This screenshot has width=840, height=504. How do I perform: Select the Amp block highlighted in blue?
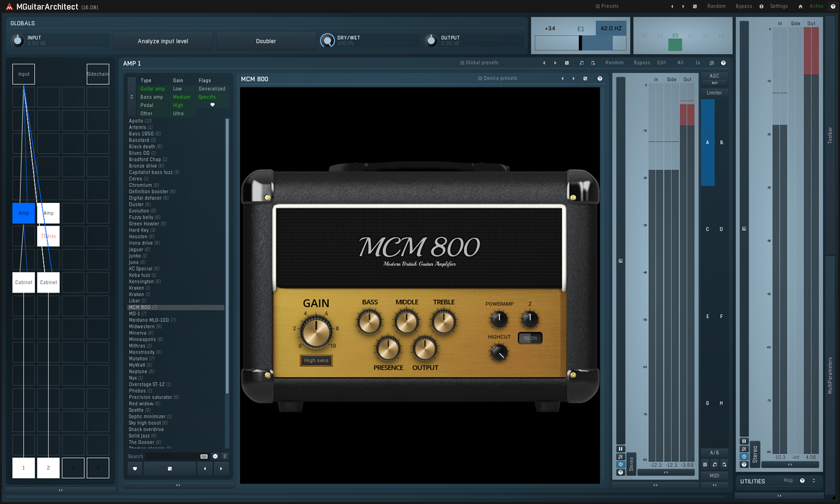coord(24,213)
